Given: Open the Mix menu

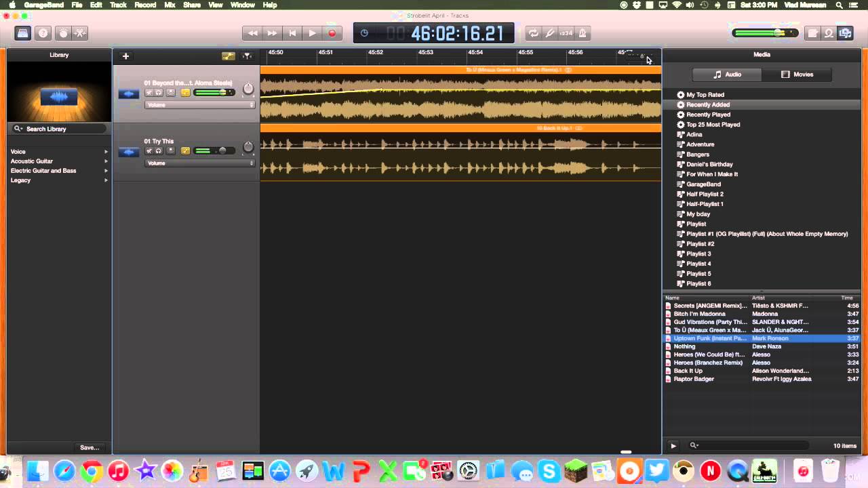Looking at the screenshot, I should pos(170,5).
